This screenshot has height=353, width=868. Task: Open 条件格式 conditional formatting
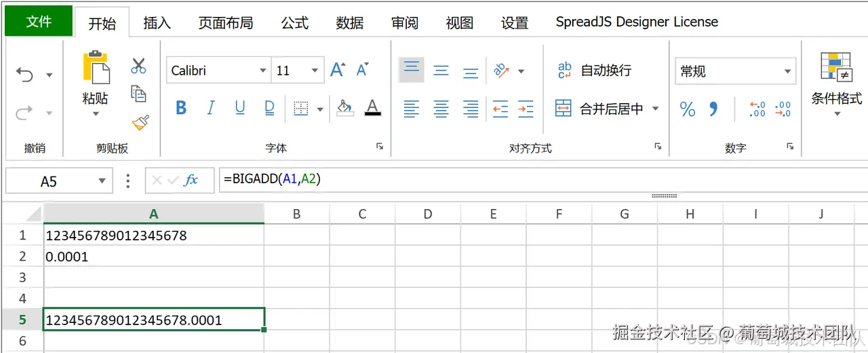[837, 84]
